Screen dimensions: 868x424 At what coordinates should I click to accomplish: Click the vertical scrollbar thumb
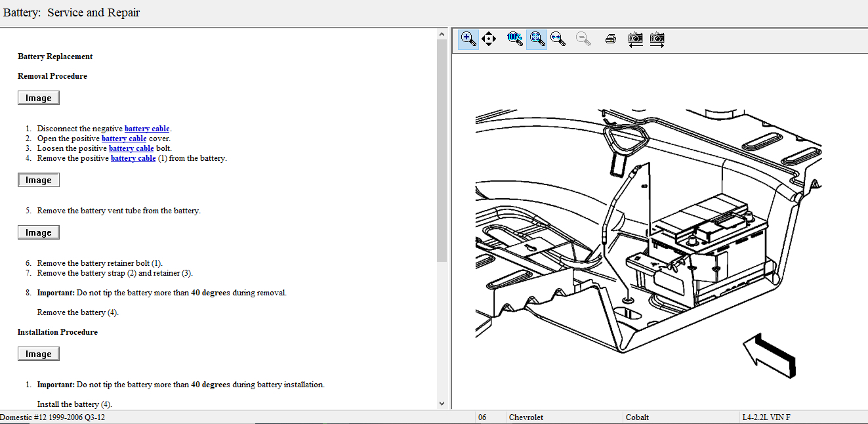pos(442,150)
